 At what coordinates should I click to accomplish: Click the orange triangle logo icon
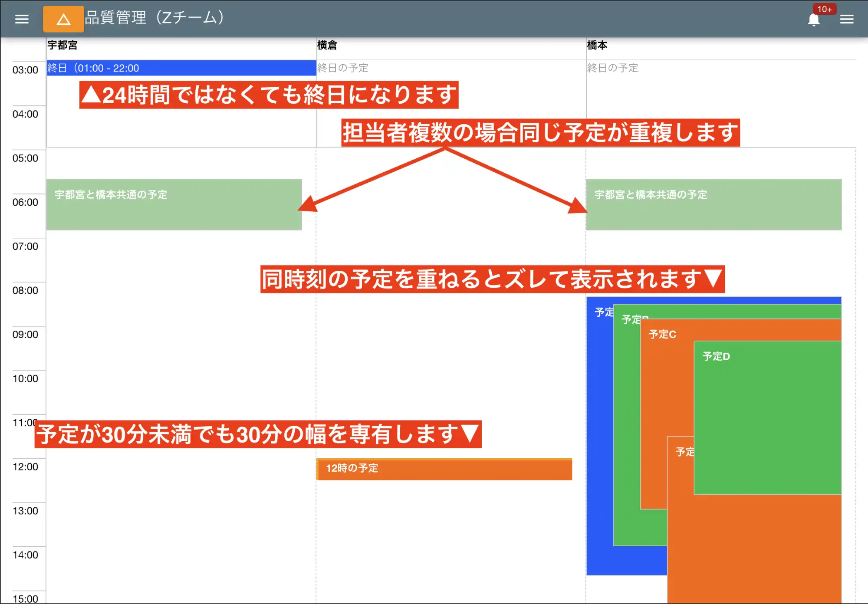63,19
